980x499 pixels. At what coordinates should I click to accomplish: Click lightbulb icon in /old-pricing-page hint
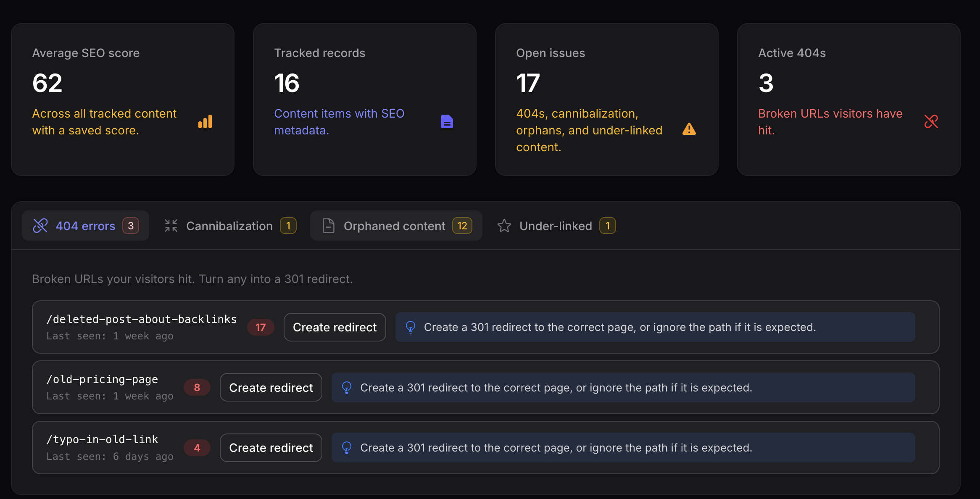tap(347, 388)
